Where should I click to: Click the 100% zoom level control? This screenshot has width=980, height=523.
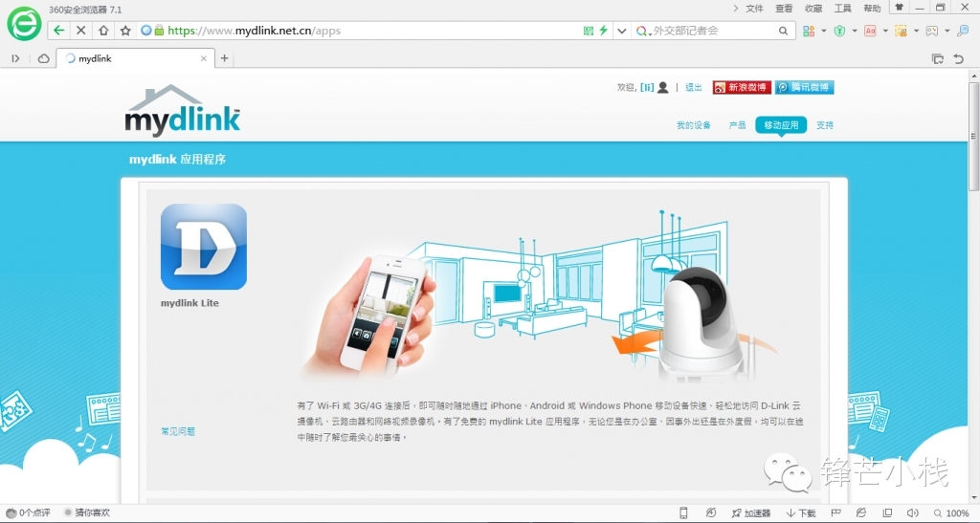pos(952,513)
